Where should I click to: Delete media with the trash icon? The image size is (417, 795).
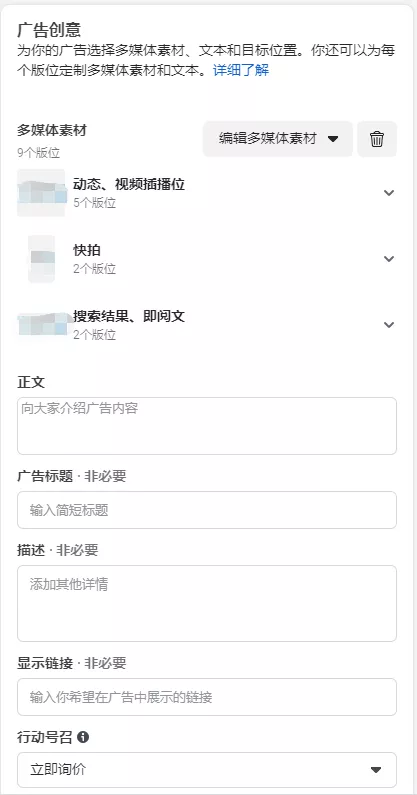click(x=377, y=139)
